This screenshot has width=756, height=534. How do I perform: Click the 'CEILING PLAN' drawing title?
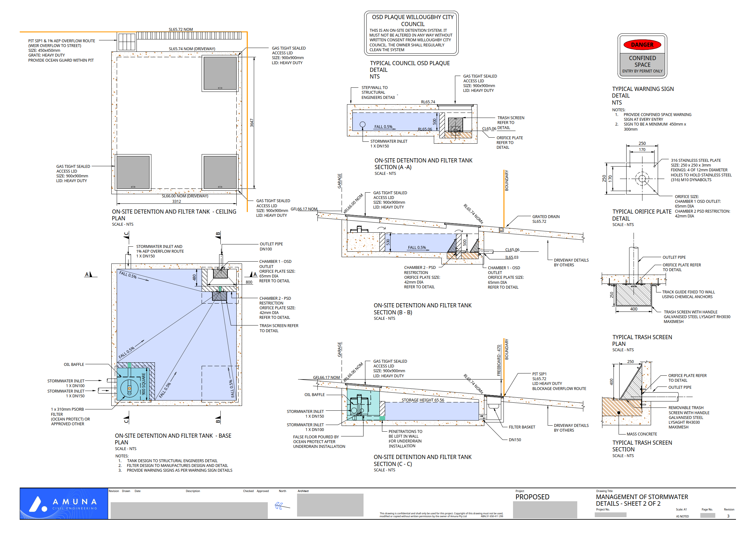[174, 215]
